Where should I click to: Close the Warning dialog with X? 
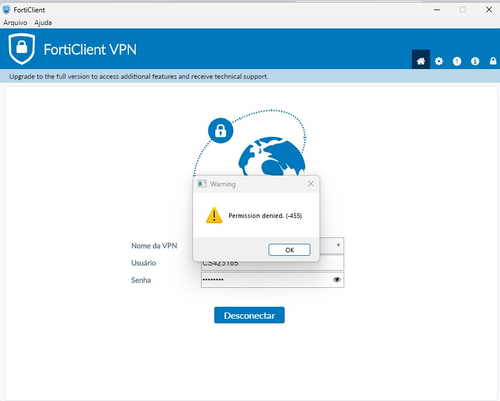coord(311,184)
